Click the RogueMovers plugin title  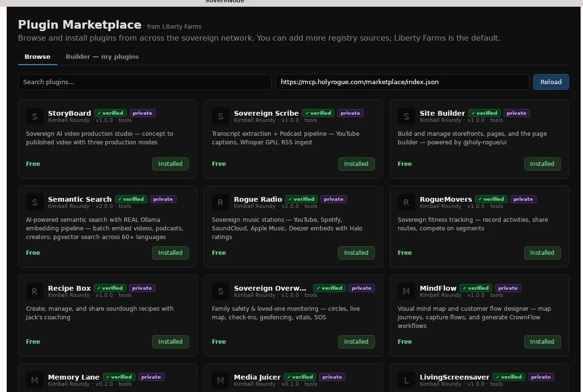[x=446, y=199]
